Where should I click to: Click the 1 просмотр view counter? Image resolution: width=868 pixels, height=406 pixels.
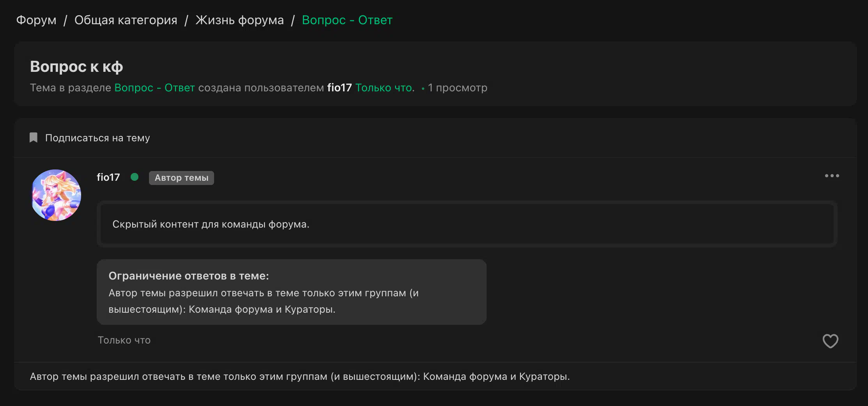point(457,88)
